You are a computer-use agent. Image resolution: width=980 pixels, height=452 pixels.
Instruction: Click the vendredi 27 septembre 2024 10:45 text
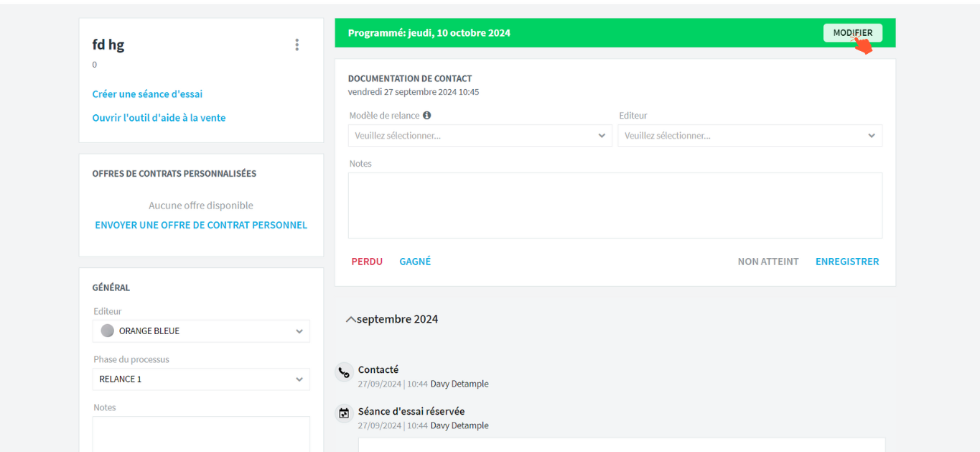click(x=414, y=92)
